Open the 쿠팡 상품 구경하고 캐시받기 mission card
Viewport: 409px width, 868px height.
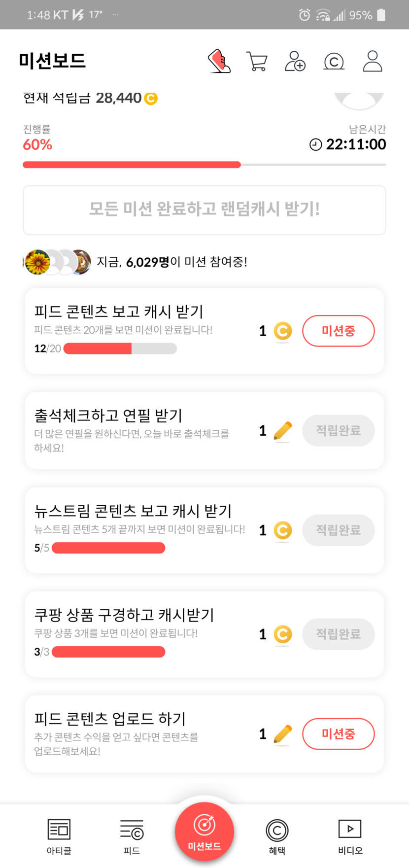click(x=138, y=633)
